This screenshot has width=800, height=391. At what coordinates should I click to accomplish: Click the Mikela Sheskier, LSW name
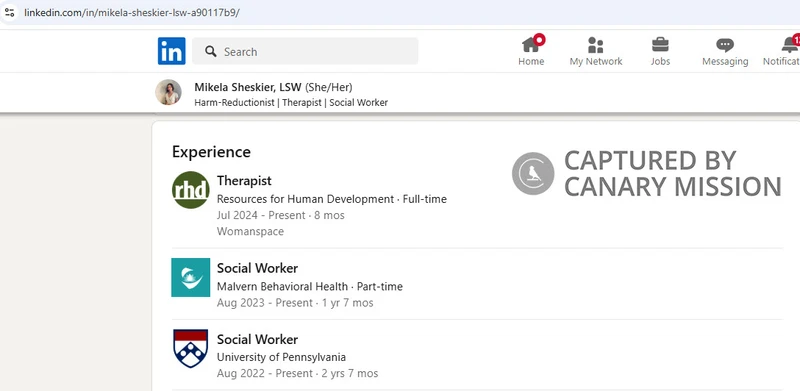[x=248, y=87]
